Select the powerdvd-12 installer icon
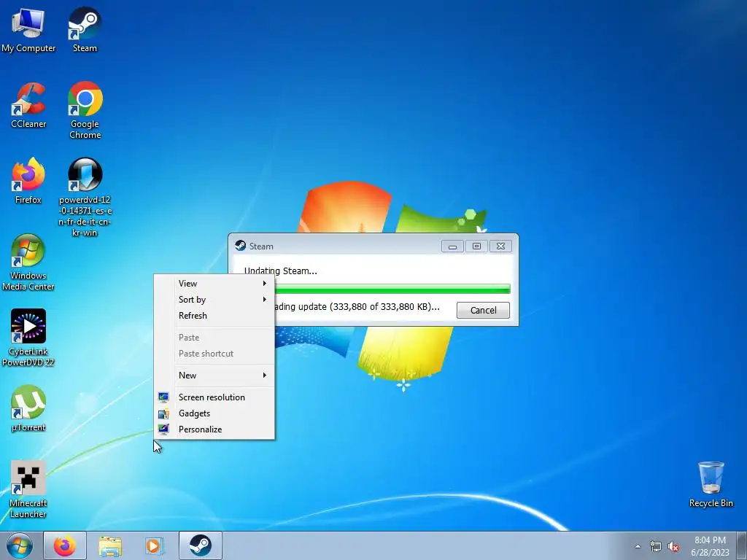This screenshot has height=560, width=747. tap(85, 197)
